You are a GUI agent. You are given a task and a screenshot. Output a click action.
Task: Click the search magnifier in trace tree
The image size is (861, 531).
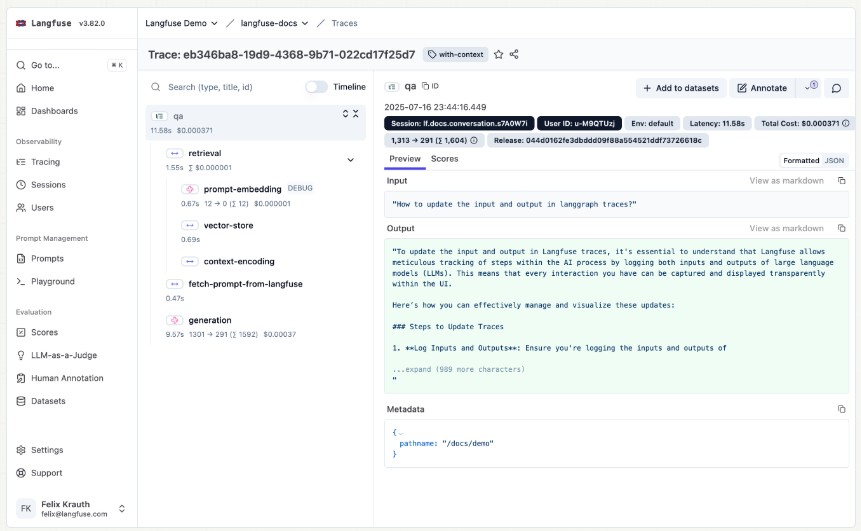[156, 87]
